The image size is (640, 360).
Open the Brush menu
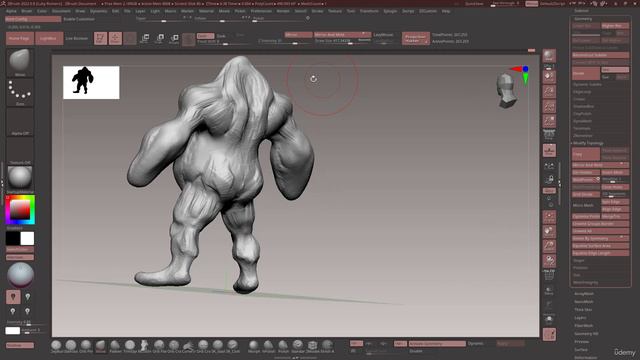27,11
